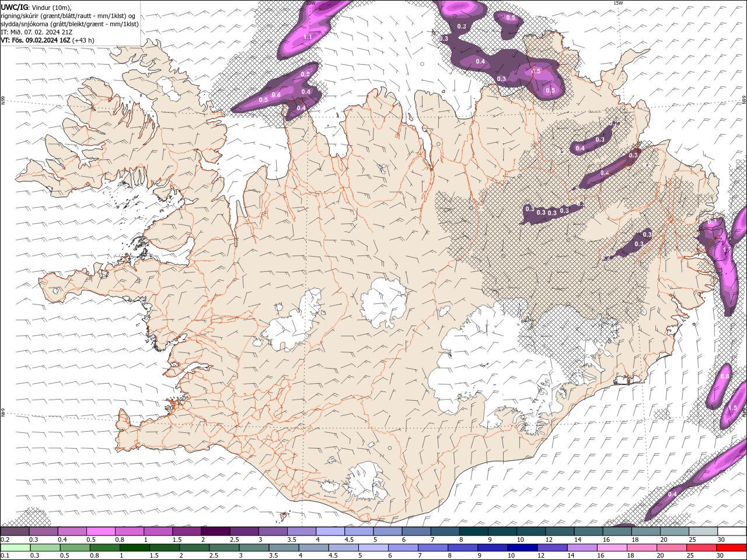Click the 20W longitude label
The height and width of the screenshot is (560, 747).
click(x=310, y=3)
